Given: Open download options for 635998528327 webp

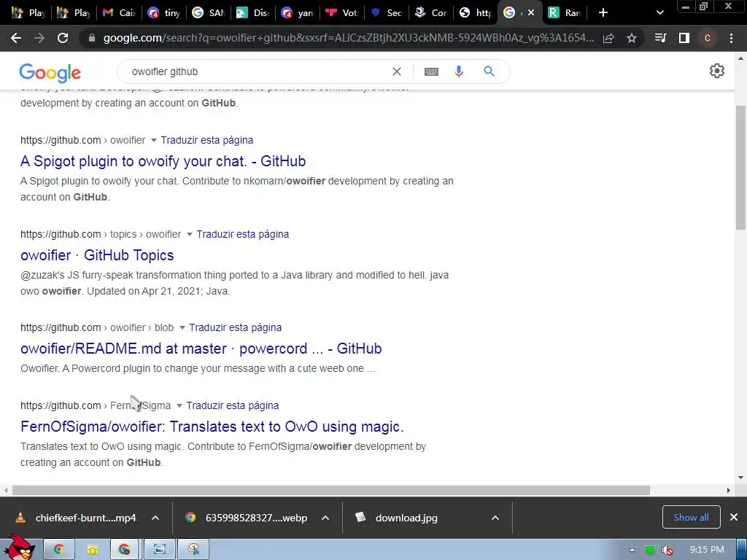Looking at the screenshot, I should (325, 518).
